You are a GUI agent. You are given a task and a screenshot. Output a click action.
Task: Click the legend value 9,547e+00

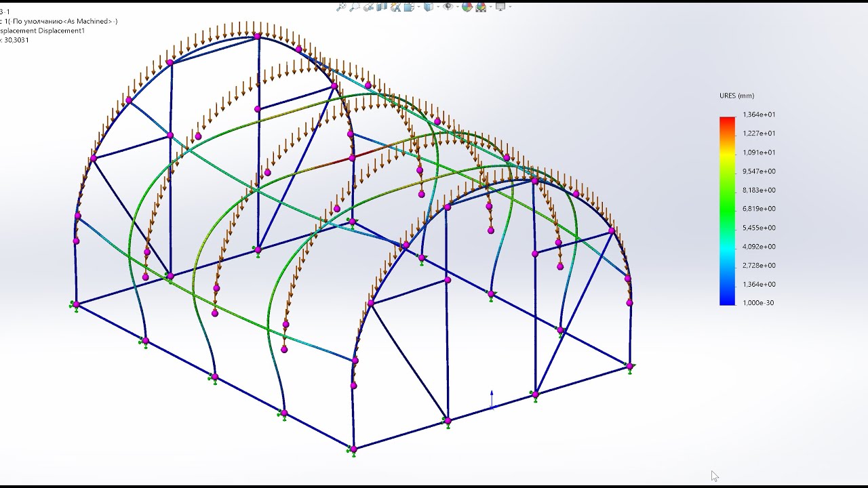point(759,171)
